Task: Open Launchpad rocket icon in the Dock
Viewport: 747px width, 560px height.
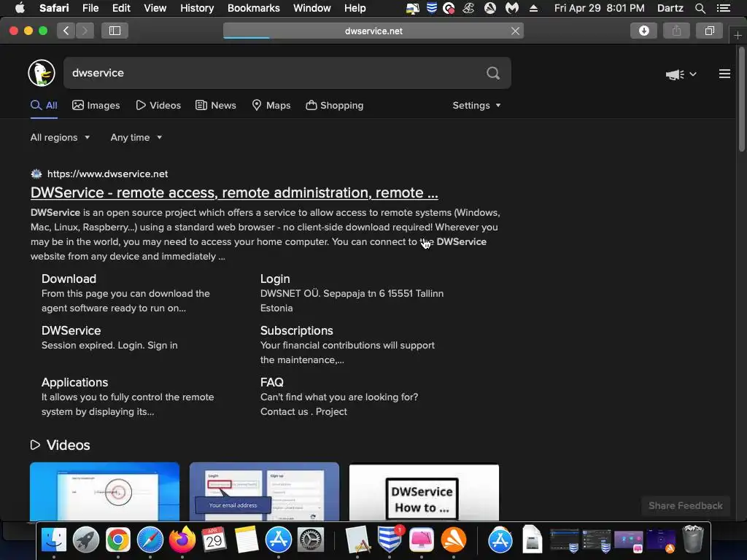Action: point(86,540)
